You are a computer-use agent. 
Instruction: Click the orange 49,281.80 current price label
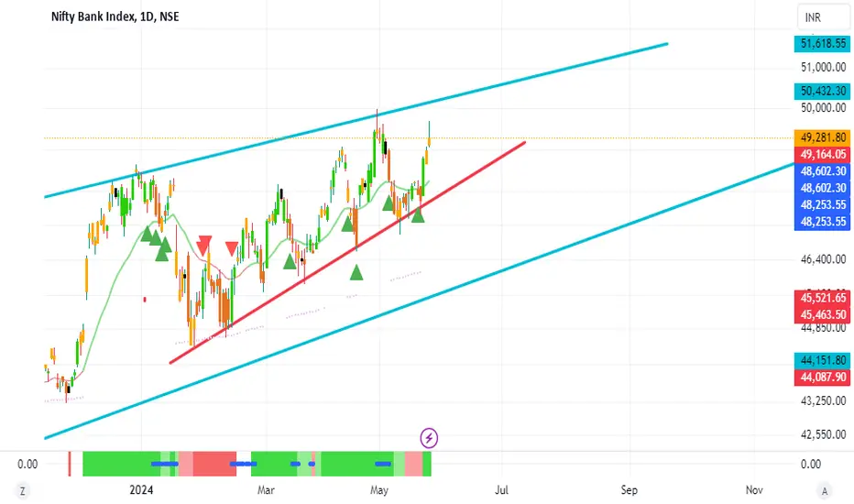click(823, 137)
